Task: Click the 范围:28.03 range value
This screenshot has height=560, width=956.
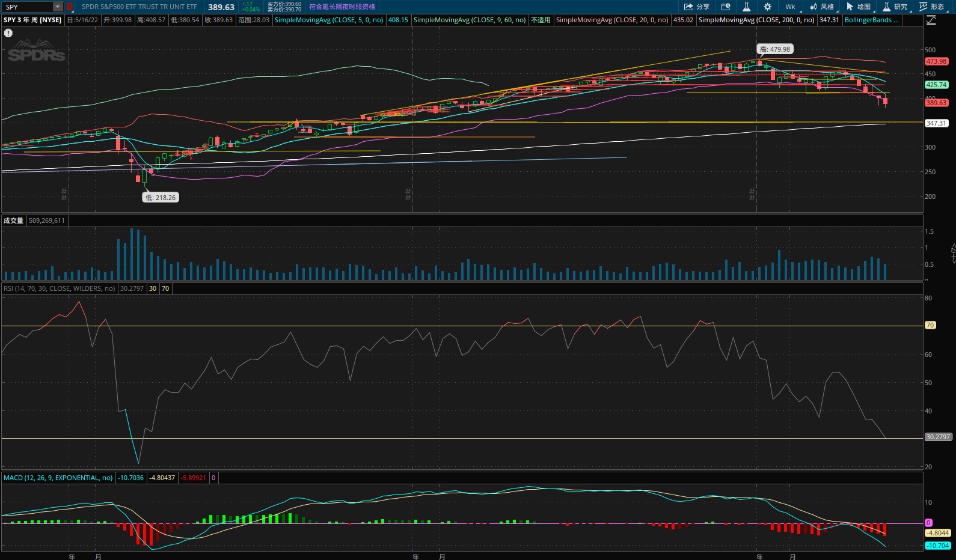Action: pyautogui.click(x=254, y=20)
